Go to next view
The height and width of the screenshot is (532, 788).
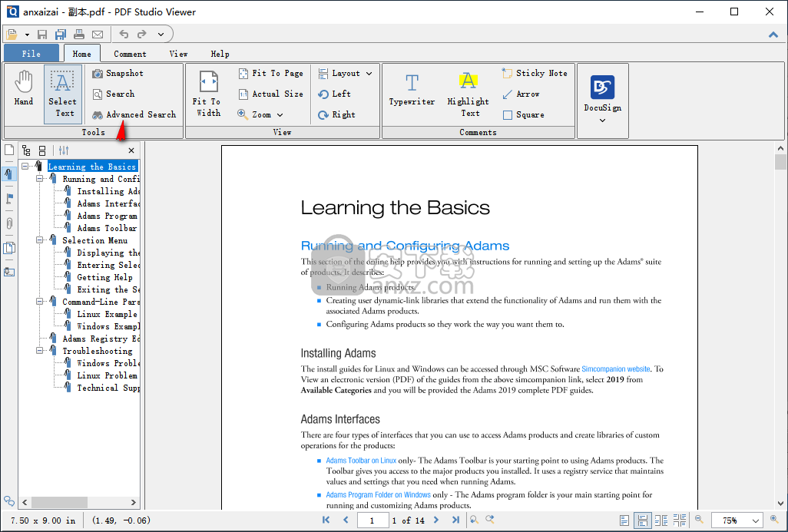click(x=489, y=520)
